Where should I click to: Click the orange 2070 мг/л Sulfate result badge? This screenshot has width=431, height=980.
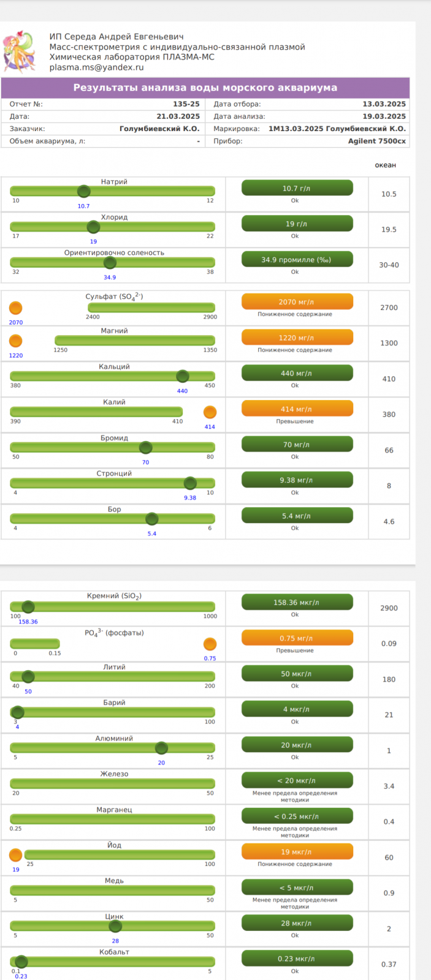click(297, 302)
